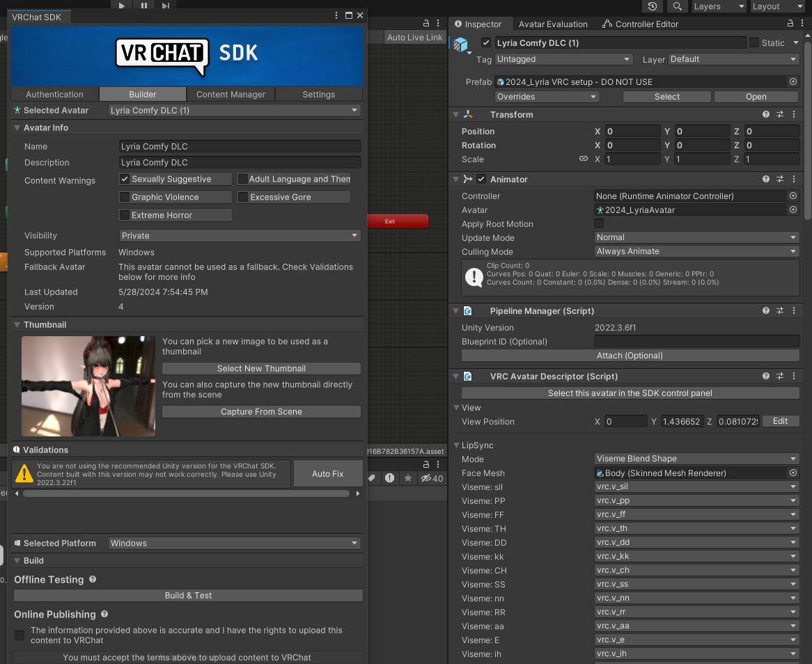The image size is (812, 664).
Task: Open the Layout dropdown in the top bar
Action: (x=776, y=6)
